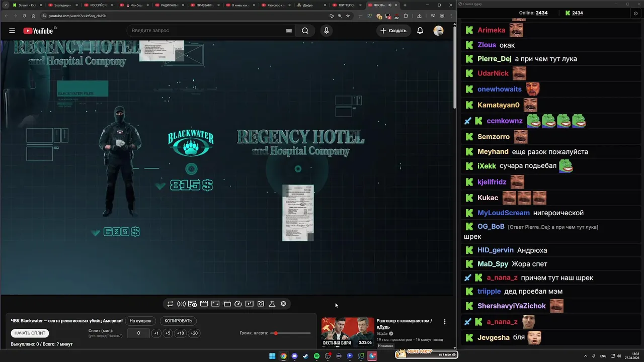
Task: Open the speedometer playback-speed icon
Action: pos(238,304)
